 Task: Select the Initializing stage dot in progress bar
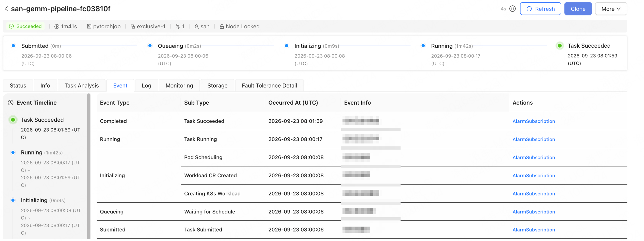286,46
